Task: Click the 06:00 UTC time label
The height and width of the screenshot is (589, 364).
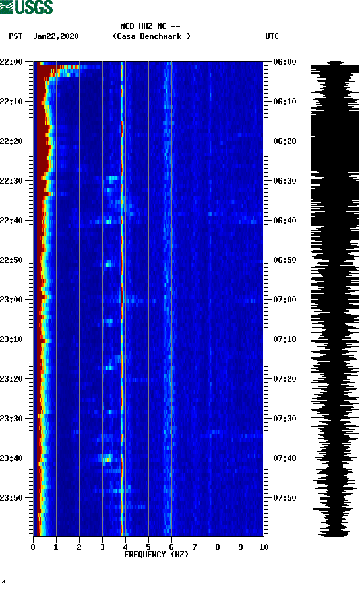Action: 285,62
